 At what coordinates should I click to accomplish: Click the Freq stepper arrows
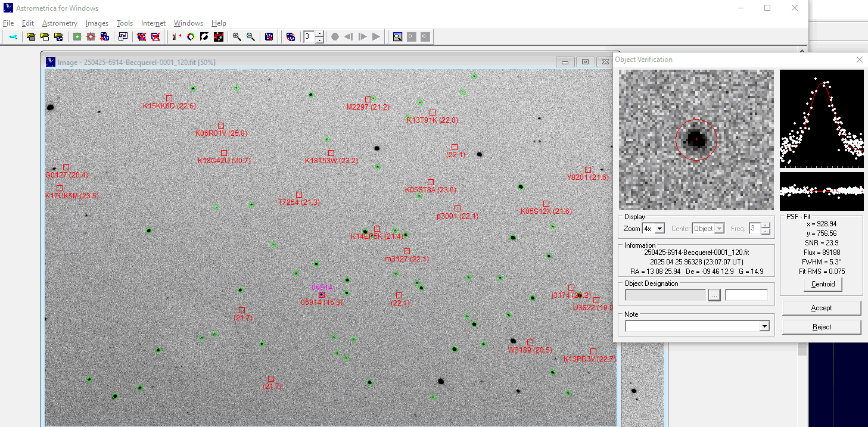766,229
